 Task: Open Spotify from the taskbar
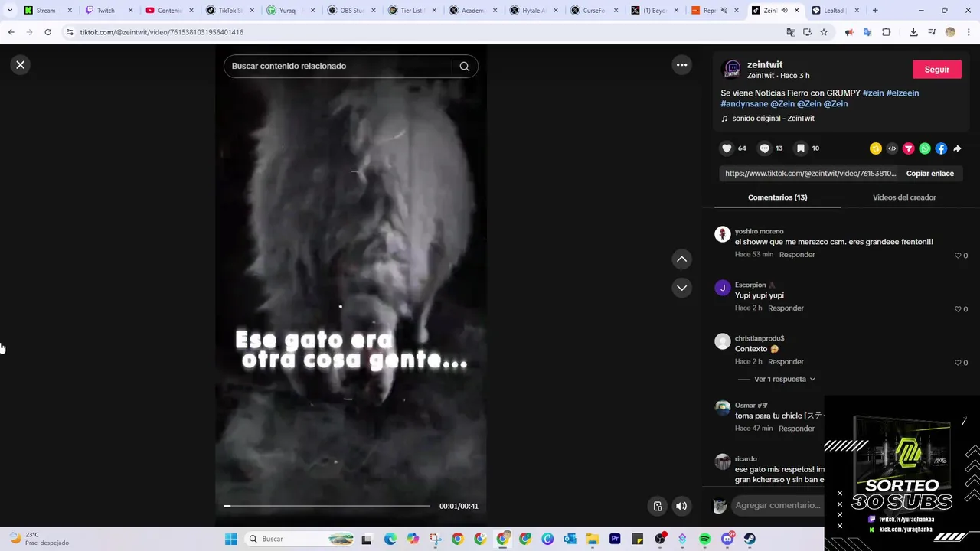coord(705,539)
